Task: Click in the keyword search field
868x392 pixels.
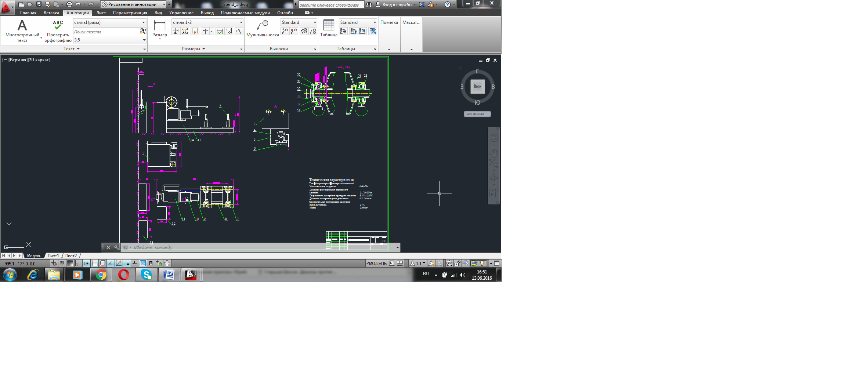Action: click(331, 5)
